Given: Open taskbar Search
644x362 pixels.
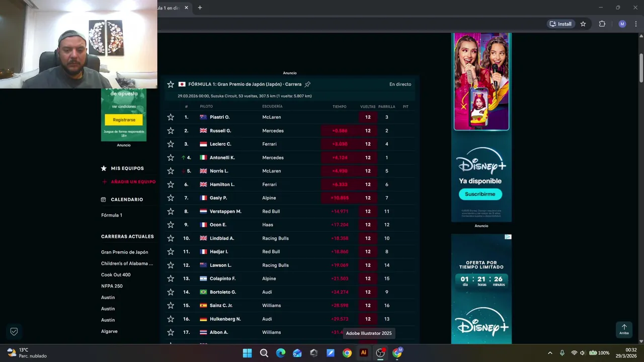Looking at the screenshot, I should click(x=264, y=353).
